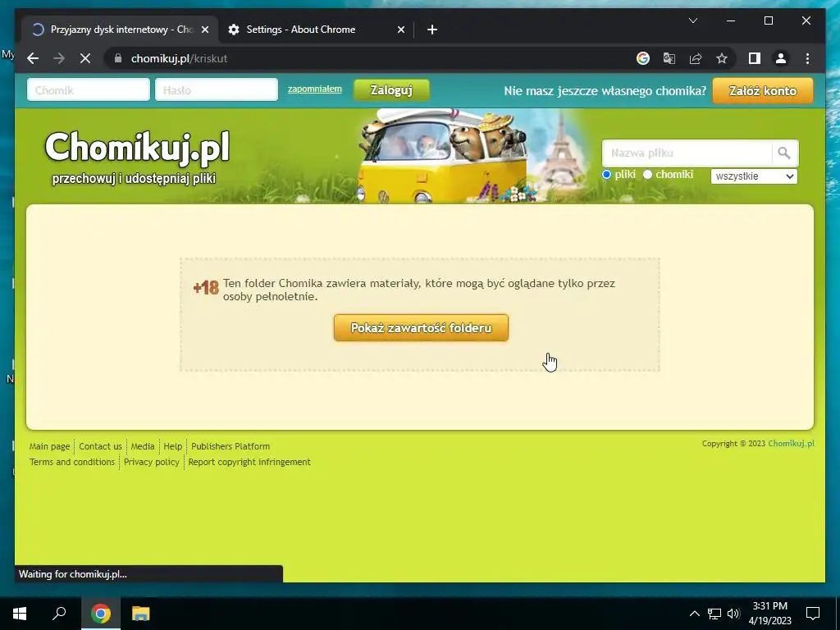Click Pokaż zawartość folderu button
The height and width of the screenshot is (630, 840).
(x=421, y=328)
